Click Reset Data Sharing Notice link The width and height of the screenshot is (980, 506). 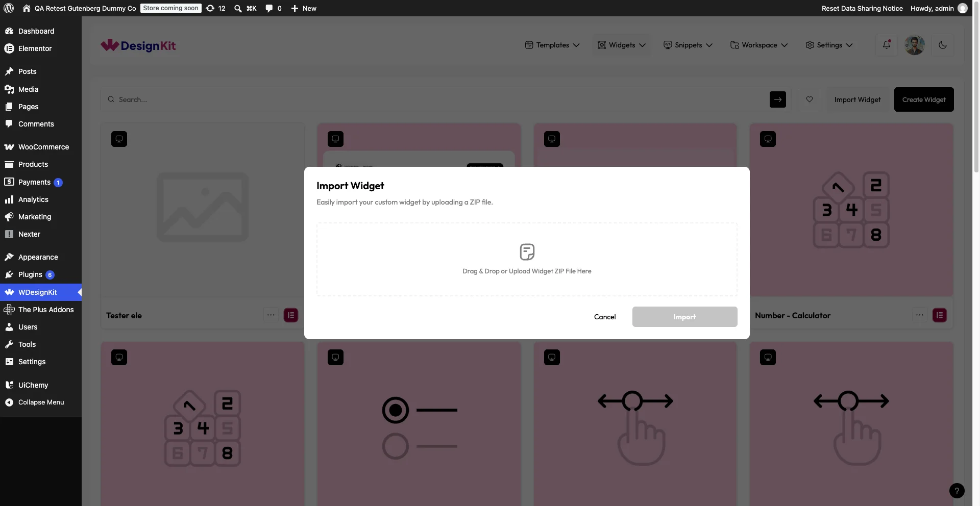pos(862,8)
